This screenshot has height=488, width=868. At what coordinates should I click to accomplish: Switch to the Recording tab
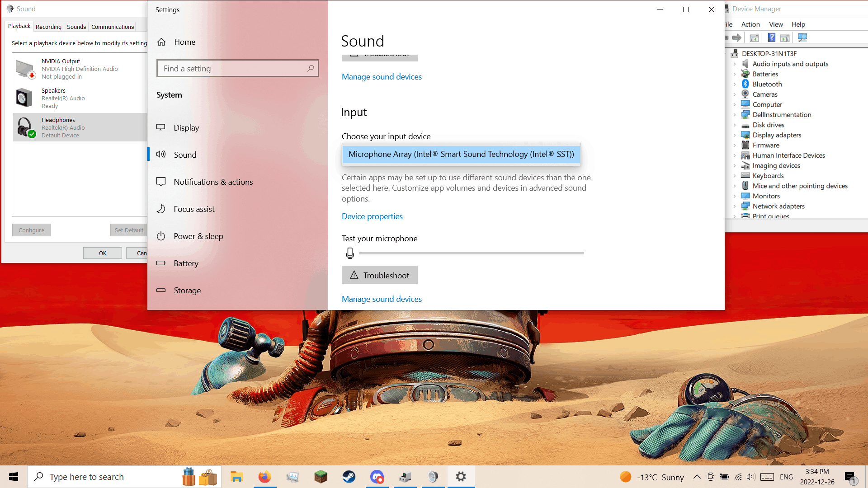(x=48, y=27)
